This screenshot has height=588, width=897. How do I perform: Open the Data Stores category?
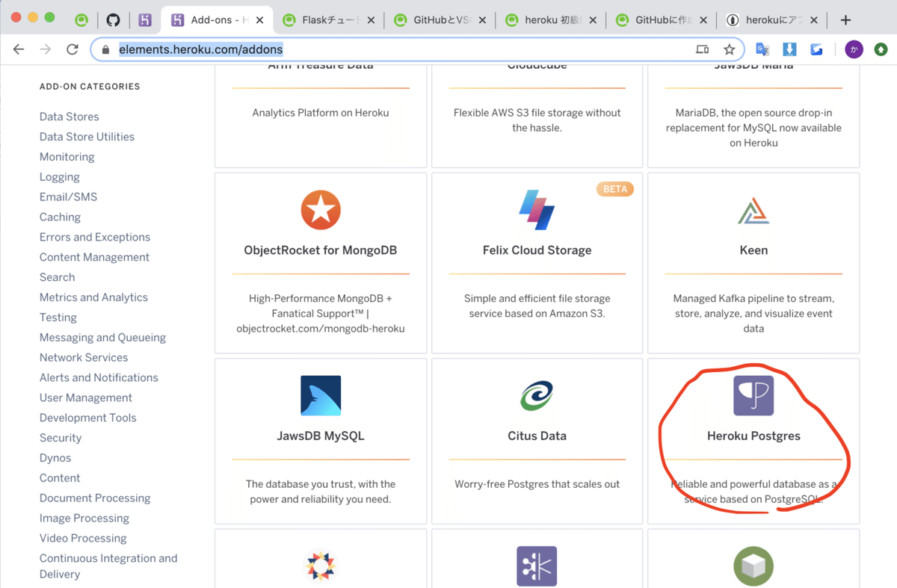(x=69, y=117)
